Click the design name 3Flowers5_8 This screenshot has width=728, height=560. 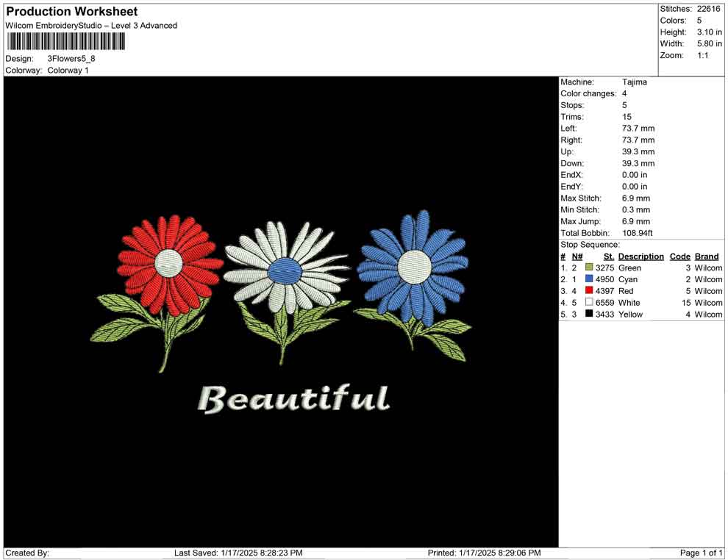[x=71, y=58]
